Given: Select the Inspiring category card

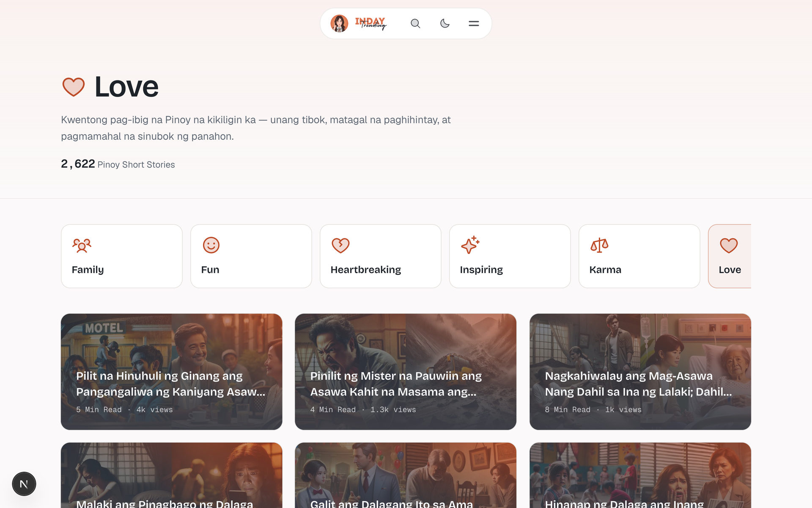Looking at the screenshot, I should (510, 256).
